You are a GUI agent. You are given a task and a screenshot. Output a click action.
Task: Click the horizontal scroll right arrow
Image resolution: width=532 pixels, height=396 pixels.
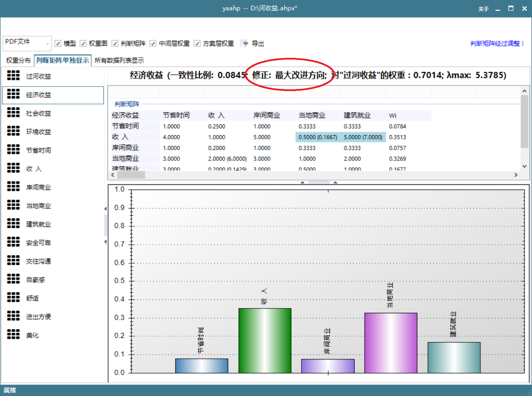tap(516, 175)
